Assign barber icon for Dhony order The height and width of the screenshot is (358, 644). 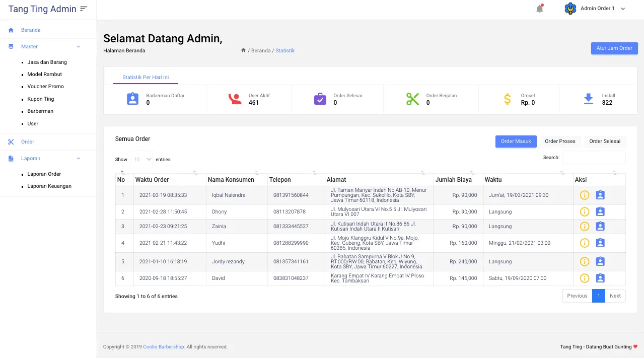(600, 212)
